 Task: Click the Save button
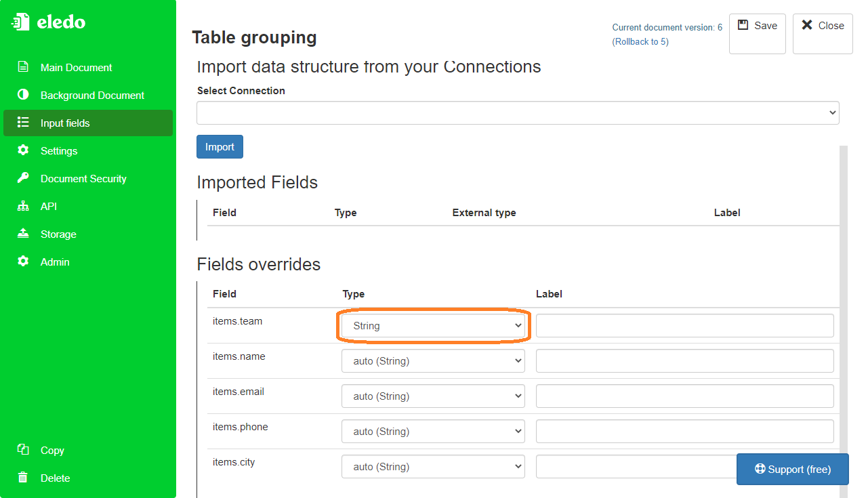[757, 26]
